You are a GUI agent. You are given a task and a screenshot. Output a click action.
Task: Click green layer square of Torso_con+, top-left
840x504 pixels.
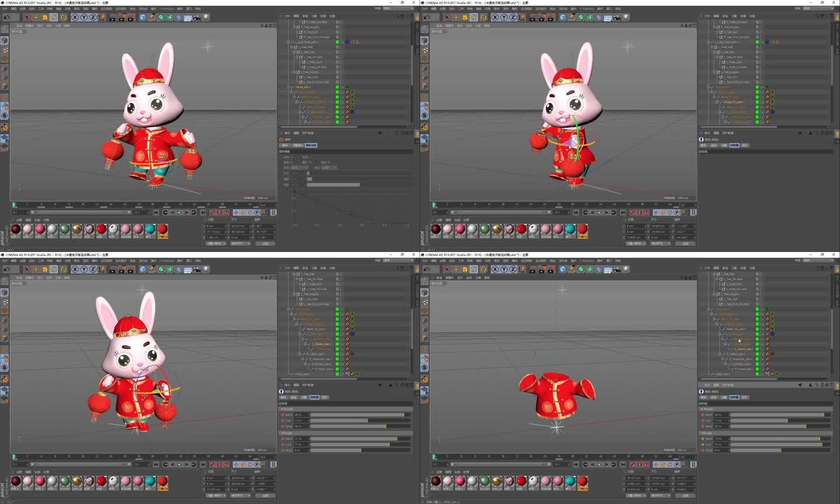point(337,87)
